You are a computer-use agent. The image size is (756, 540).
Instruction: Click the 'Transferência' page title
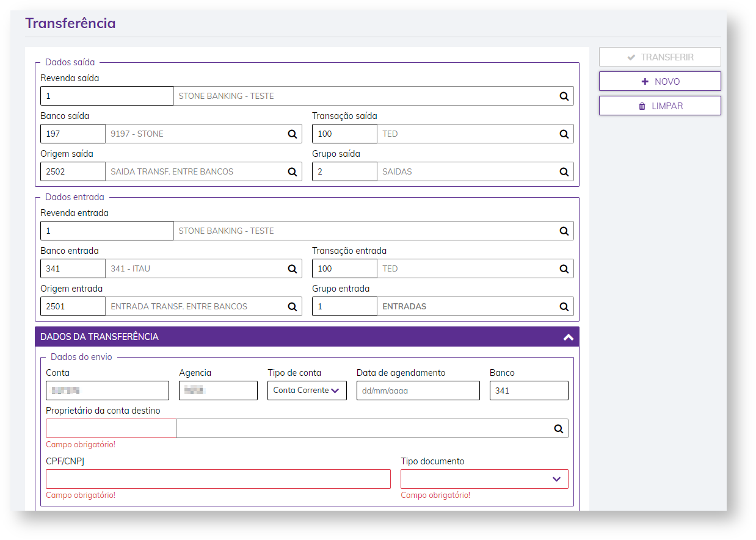(70, 23)
